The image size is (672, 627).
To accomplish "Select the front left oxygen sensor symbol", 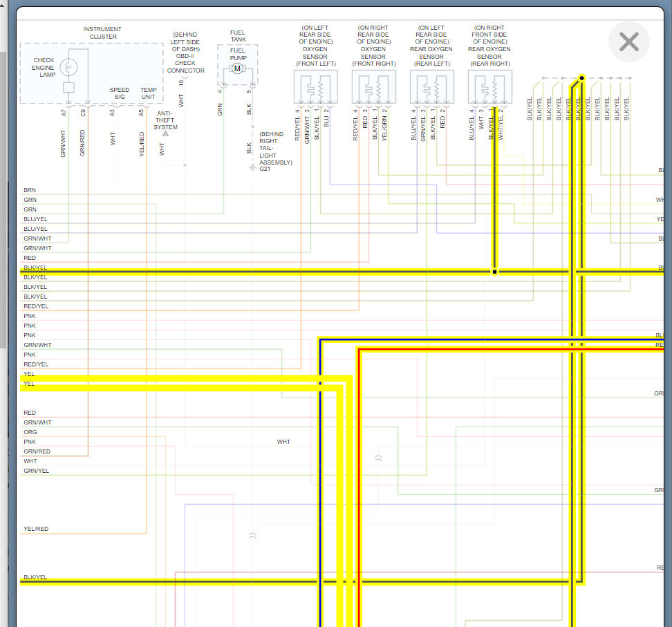I will [315, 87].
